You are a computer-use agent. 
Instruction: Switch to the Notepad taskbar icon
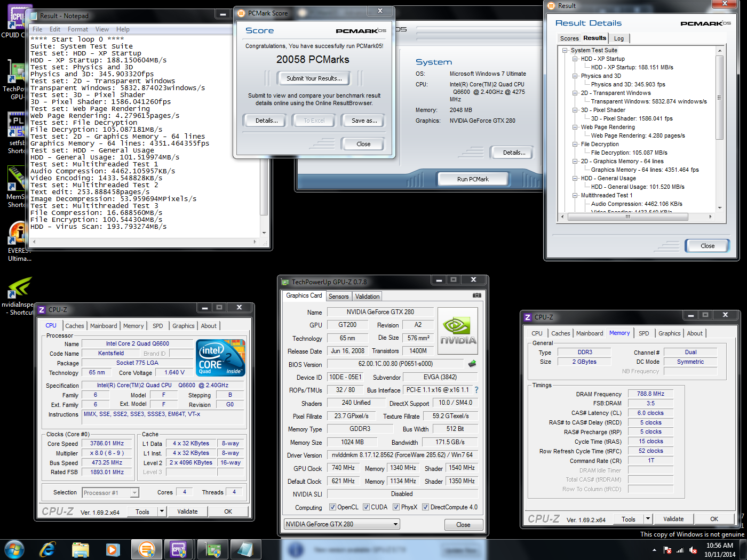pos(245,549)
